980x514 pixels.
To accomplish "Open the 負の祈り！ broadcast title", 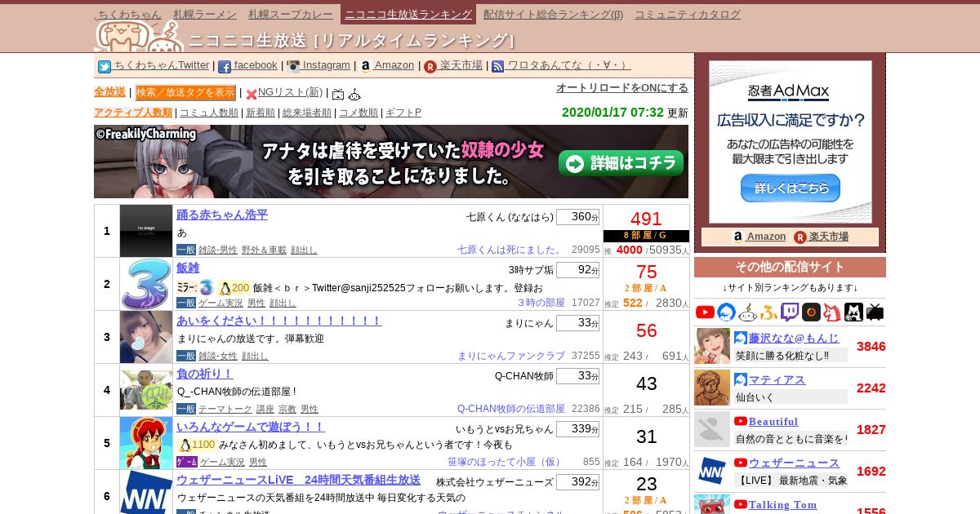I will (x=205, y=374).
